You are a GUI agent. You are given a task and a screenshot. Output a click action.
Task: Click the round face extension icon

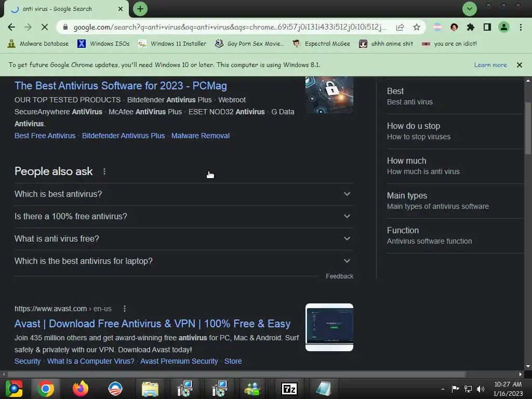tap(454, 27)
